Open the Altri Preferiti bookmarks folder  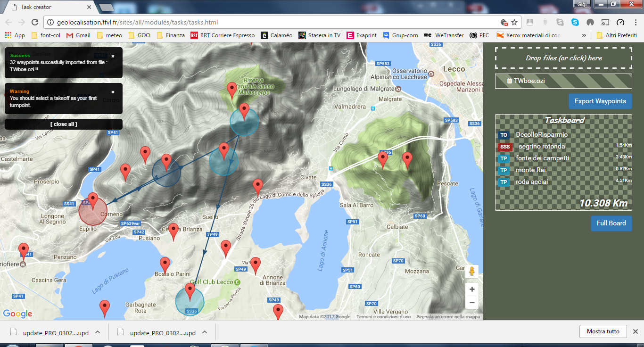click(618, 35)
